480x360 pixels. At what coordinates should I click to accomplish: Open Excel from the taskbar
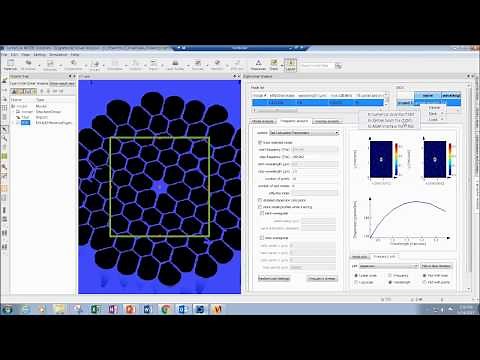click(95, 309)
